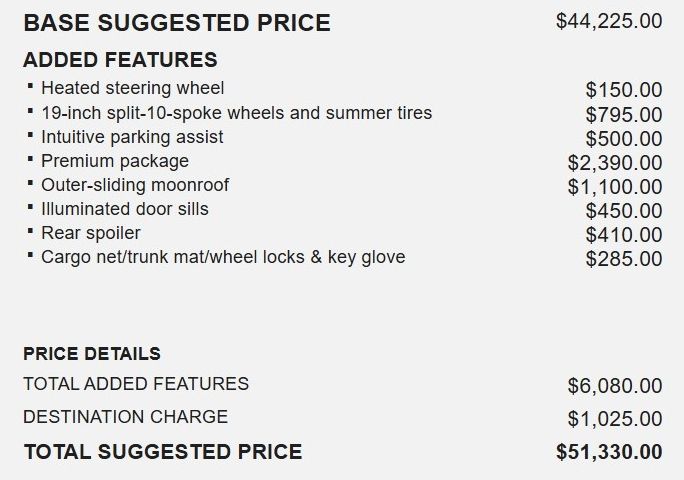The width and height of the screenshot is (684, 480).
Task: Select Intuitive parking assist feature
Action: pos(132,137)
